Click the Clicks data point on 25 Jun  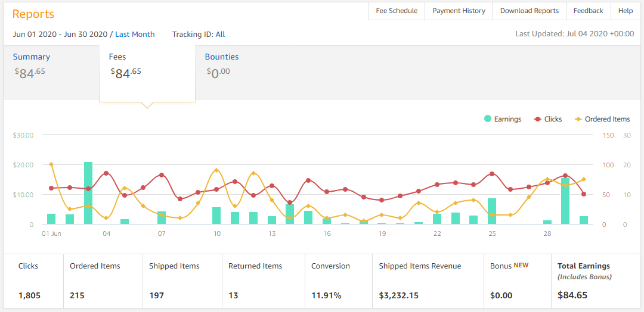492,174
